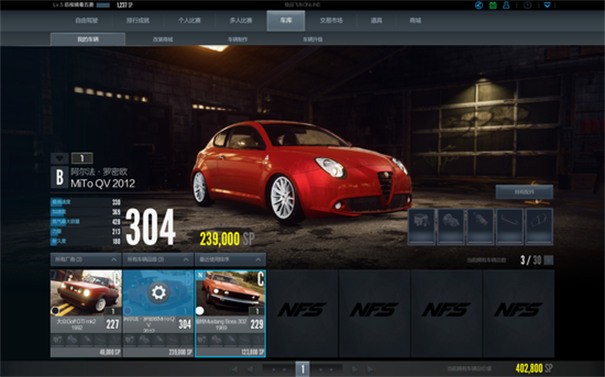Image resolution: width=605 pixels, height=377 pixels.
Task: Click the 3 / 30 car count
Action: point(531,260)
